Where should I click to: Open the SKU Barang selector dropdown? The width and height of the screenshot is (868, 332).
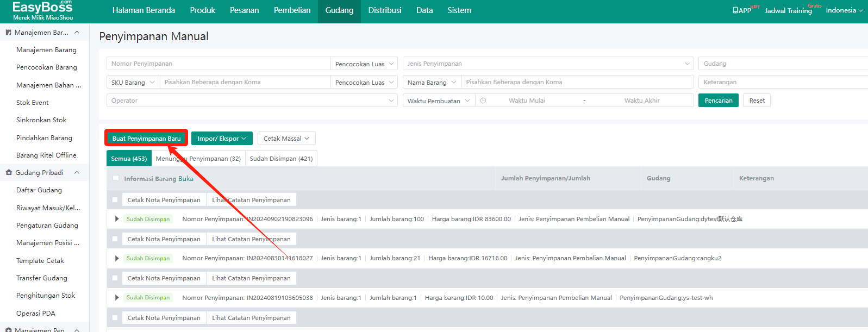point(133,82)
